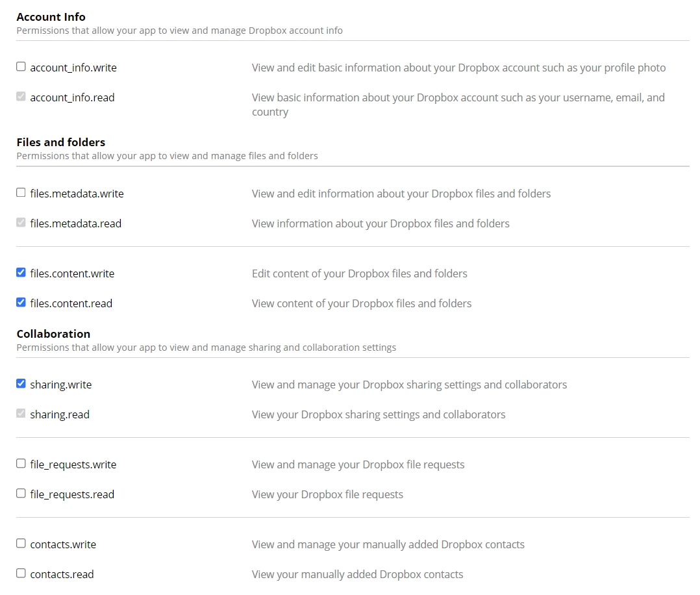This screenshot has height=595, width=700.
Task: Enable the contacts.read checkbox
Action: (x=21, y=574)
